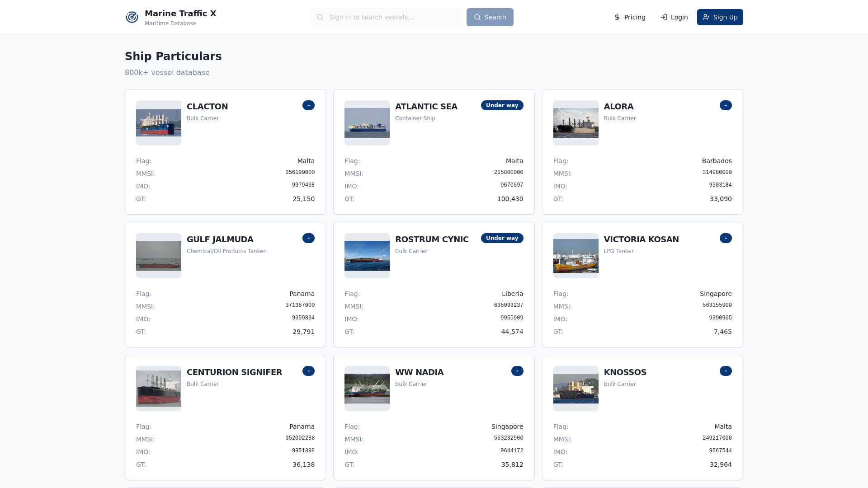Click the Marine Traffic X logo icon
The image size is (868, 488).
[x=132, y=17]
